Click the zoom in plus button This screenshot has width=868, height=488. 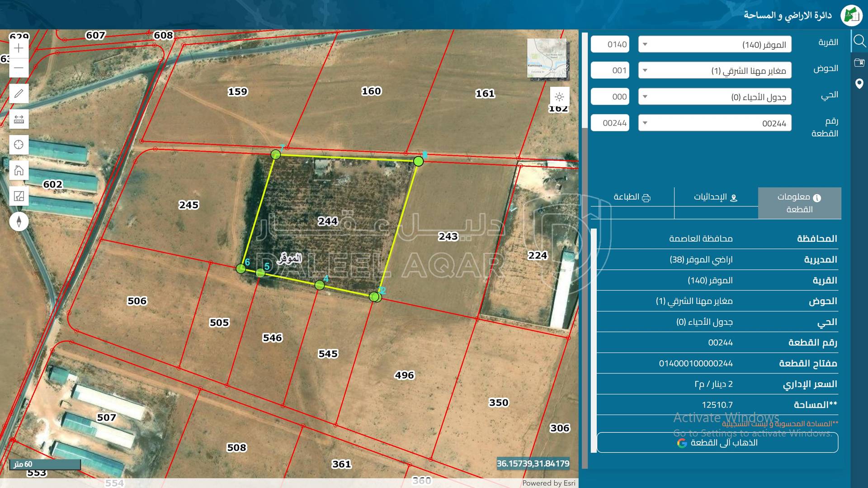[19, 48]
